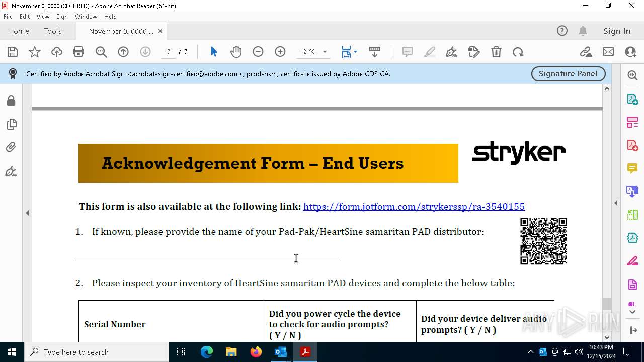Viewport: 644px width, 362px height.
Task: Open notifications bell icon
Action: (583, 31)
